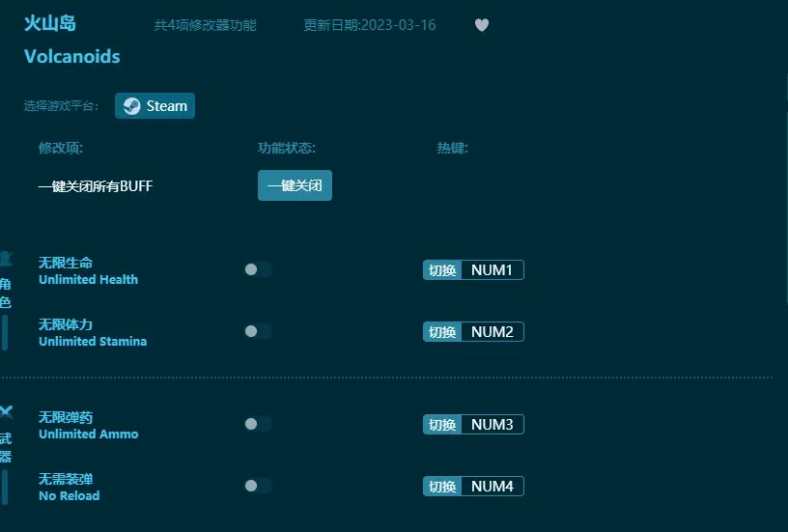
Task: Select the NUM3 hotkey field
Action: (492, 425)
